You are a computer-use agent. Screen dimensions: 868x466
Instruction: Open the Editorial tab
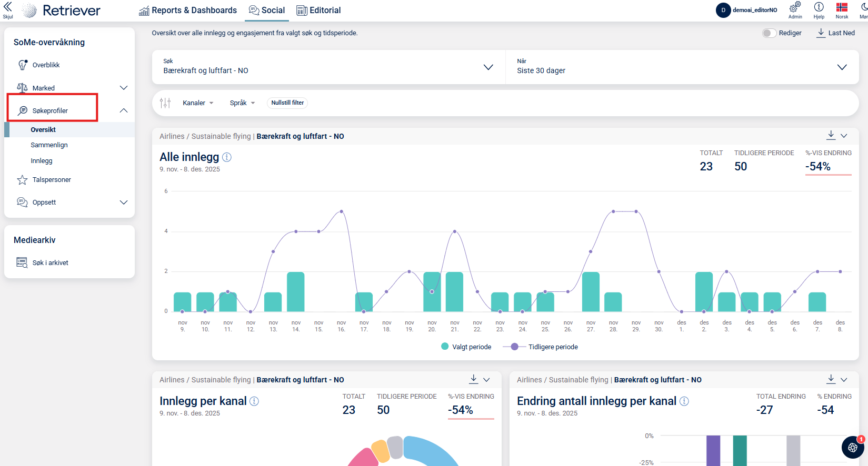pyautogui.click(x=318, y=11)
